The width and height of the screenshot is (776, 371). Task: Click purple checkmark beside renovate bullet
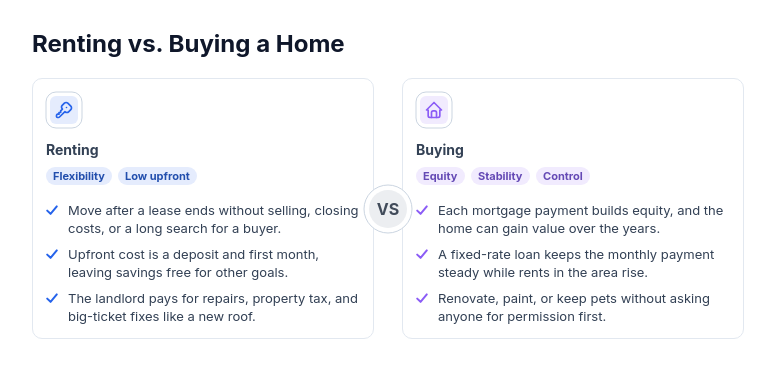point(422,298)
